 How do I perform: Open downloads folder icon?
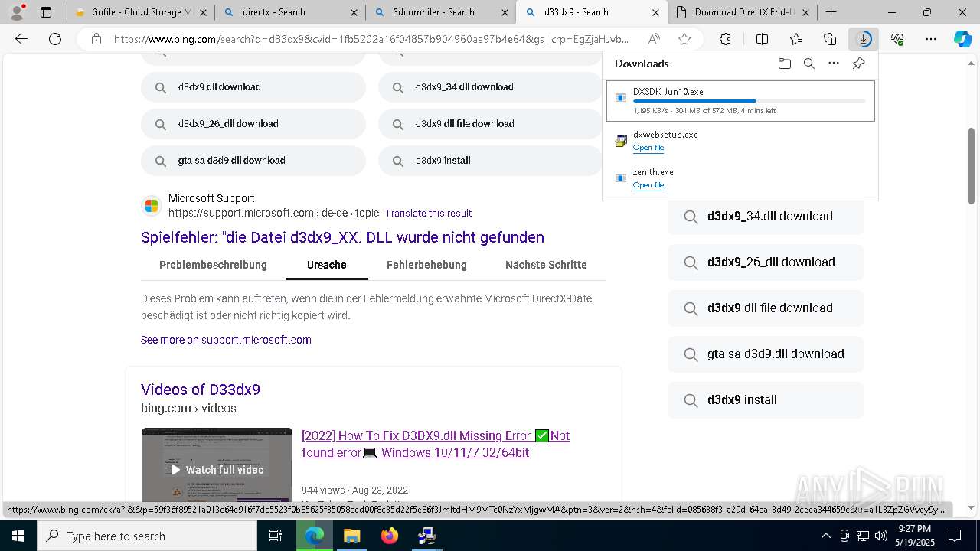point(784,64)
